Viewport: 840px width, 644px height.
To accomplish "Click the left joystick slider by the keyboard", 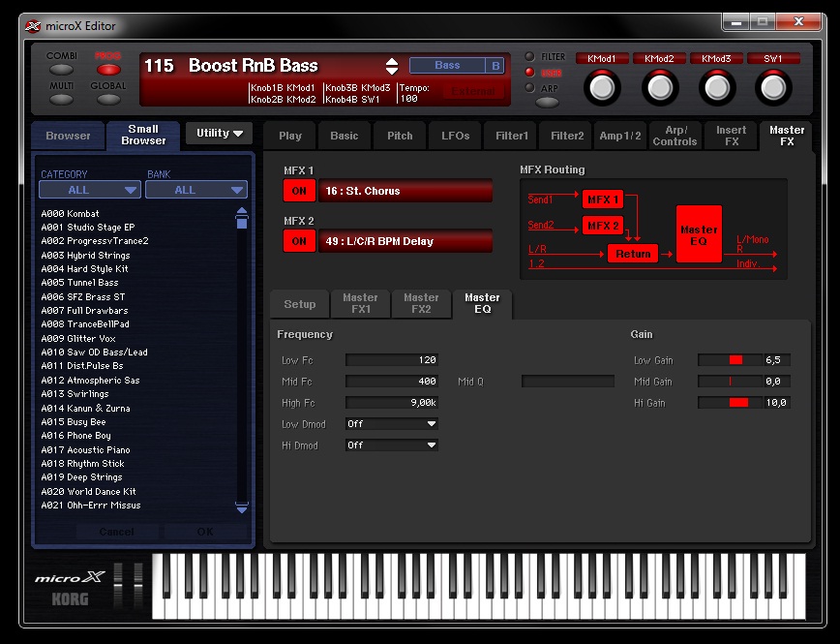I will [x=118, y=585].
